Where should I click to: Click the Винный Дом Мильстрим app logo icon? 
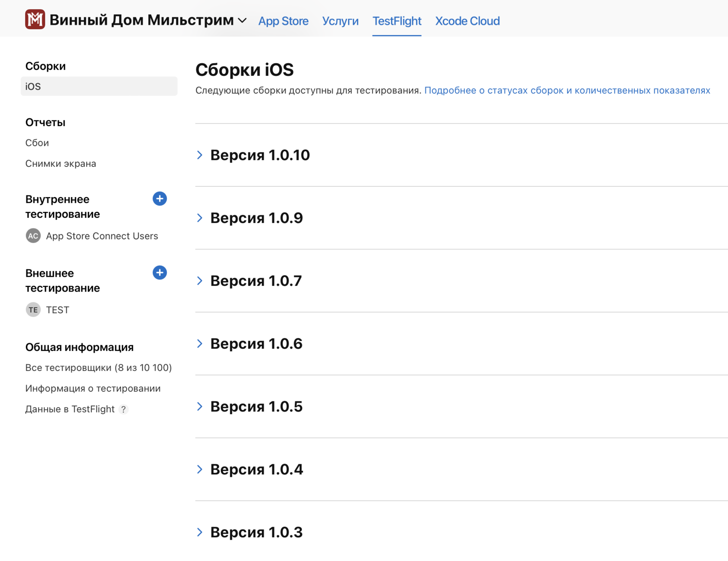[35, 19]
